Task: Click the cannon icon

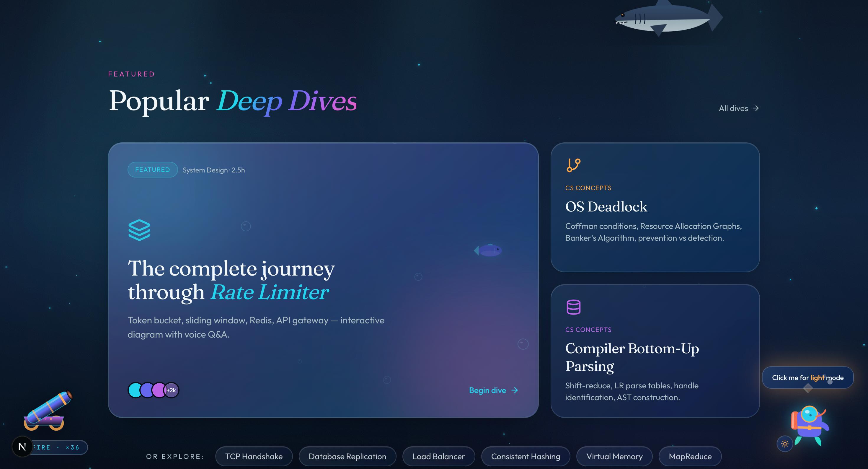Action: 47,411
